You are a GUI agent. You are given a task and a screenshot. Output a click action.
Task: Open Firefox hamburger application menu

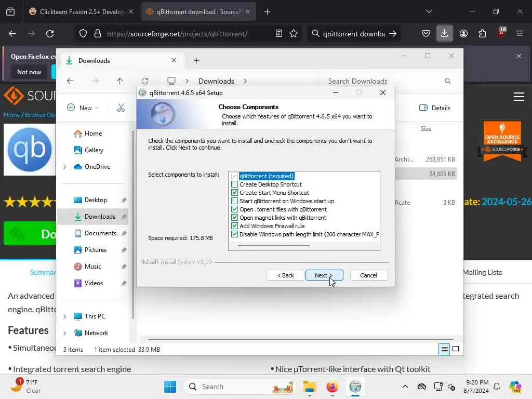[520, 34]
